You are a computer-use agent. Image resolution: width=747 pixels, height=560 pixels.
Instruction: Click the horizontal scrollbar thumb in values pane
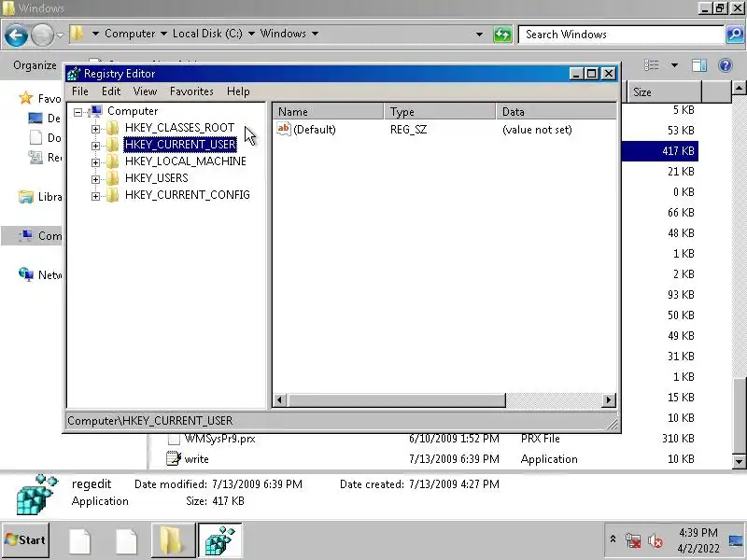coord(396,400)
